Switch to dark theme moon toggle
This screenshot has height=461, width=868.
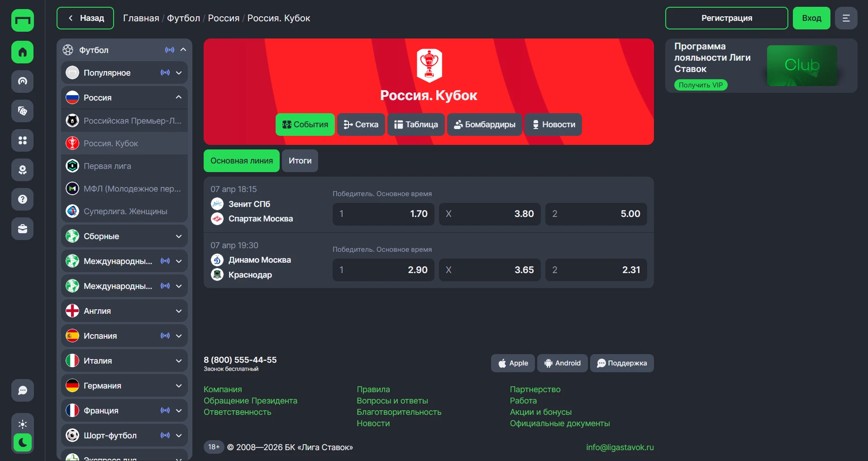pos(23,442)
